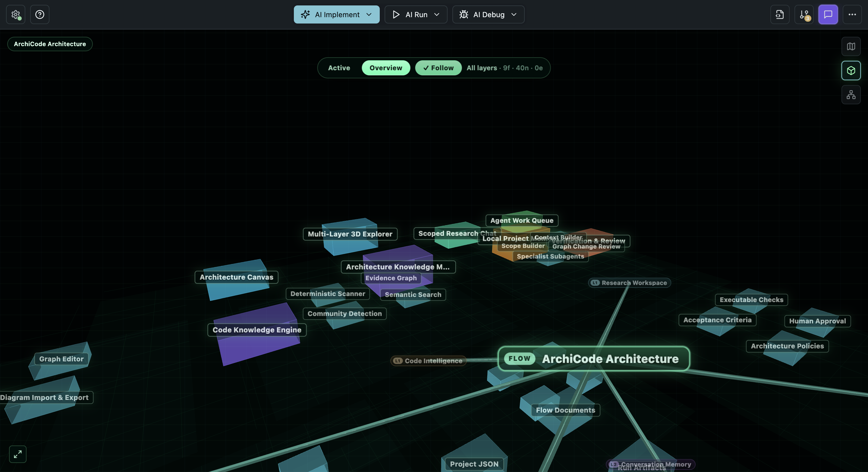Open the help question mark icon
This screenshot has width=868, height=472.
(40, 14)
